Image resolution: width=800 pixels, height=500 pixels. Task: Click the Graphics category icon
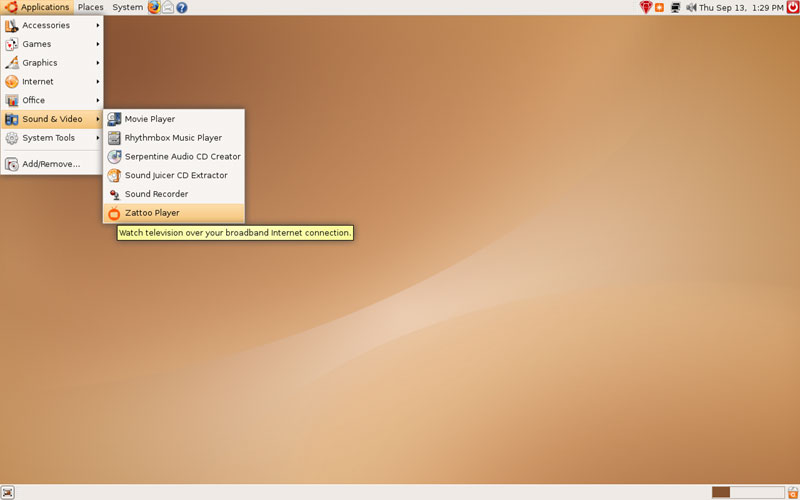(x=12, y=63)
